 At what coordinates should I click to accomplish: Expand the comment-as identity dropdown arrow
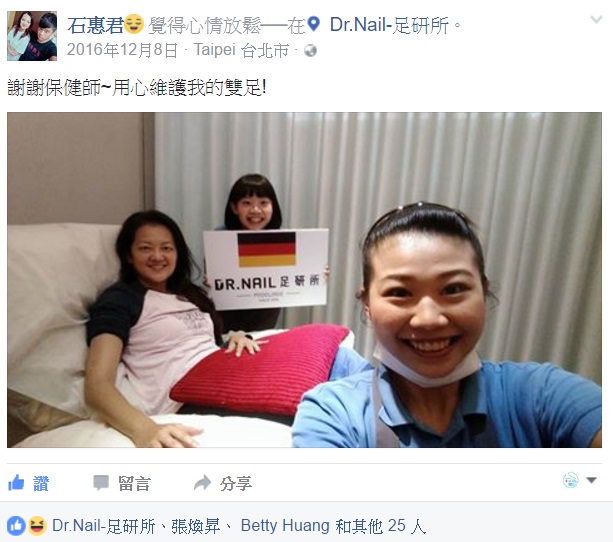click(591, 480)
